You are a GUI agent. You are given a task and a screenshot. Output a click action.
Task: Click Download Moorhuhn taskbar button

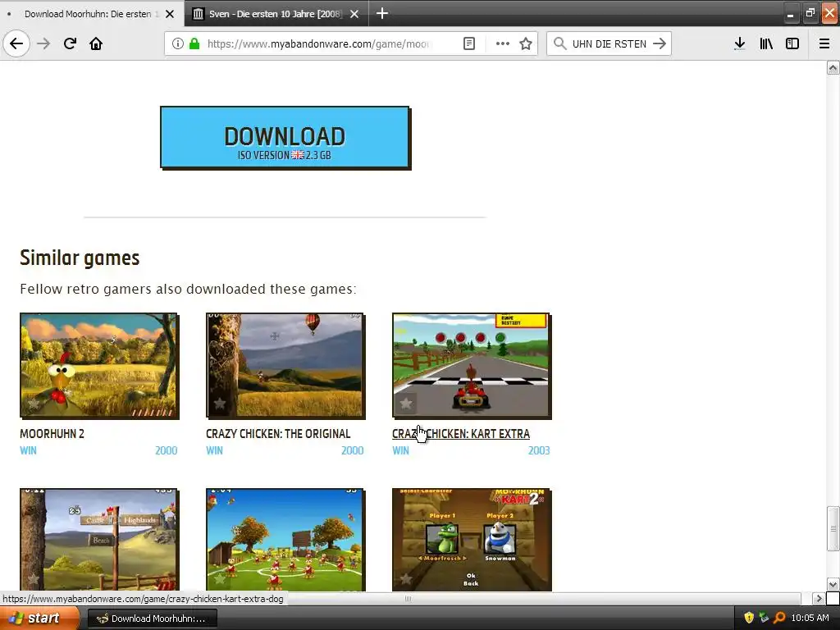[152, 619]
